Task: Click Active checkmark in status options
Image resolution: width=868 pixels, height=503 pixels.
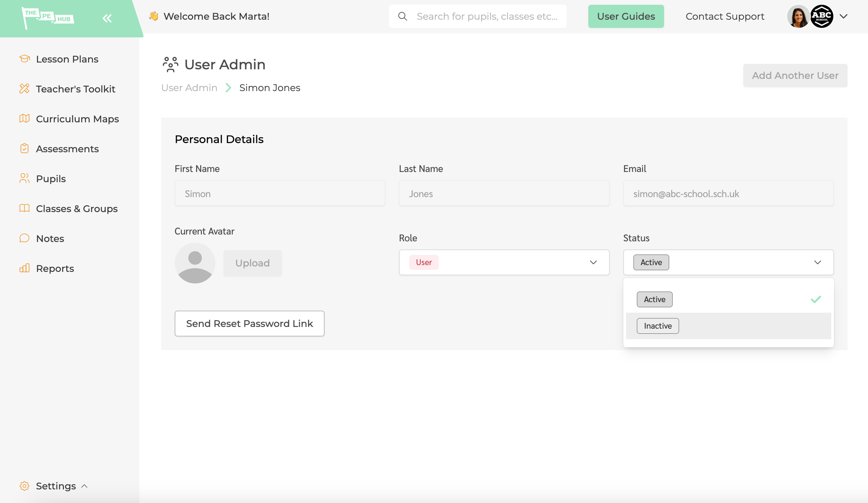Action: [x=816, y=299]
